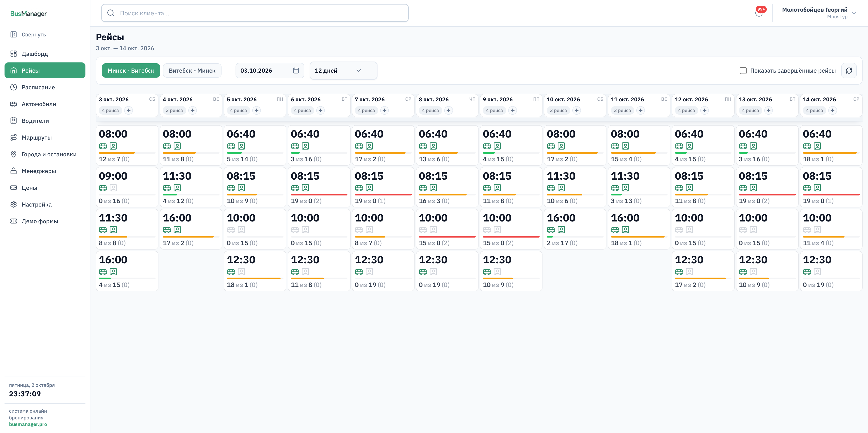The height and width of the screenshot is (433, 868).
Task: Click '18 из 1 (0)' on 11 окт. 16:00
Action: (626, 243)
